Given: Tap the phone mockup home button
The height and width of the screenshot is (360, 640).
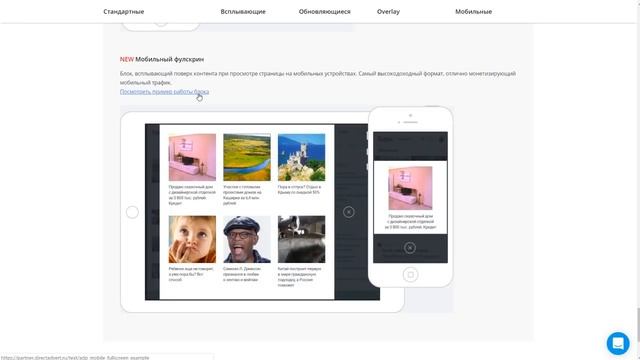Looking at the screenshot, I should [410, 275].
